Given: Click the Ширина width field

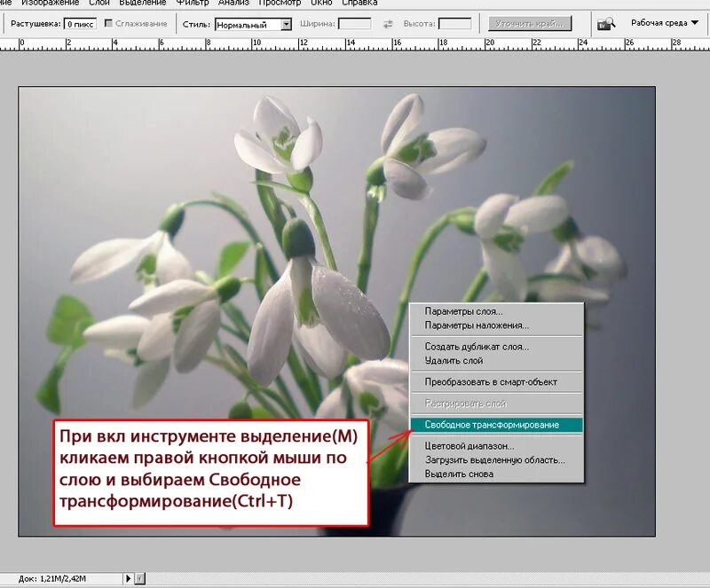Looking at the screenshot, I should coord(354,24).
